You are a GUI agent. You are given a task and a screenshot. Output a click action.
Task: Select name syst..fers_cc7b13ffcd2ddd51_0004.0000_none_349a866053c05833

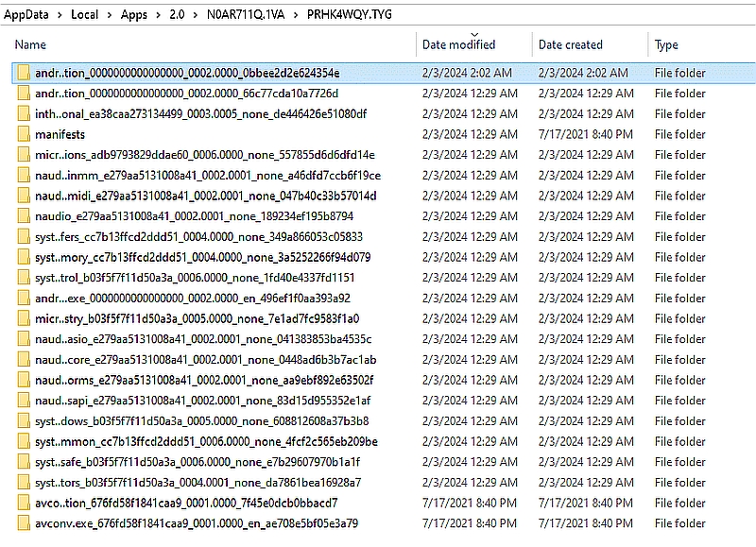pos(198,237)
